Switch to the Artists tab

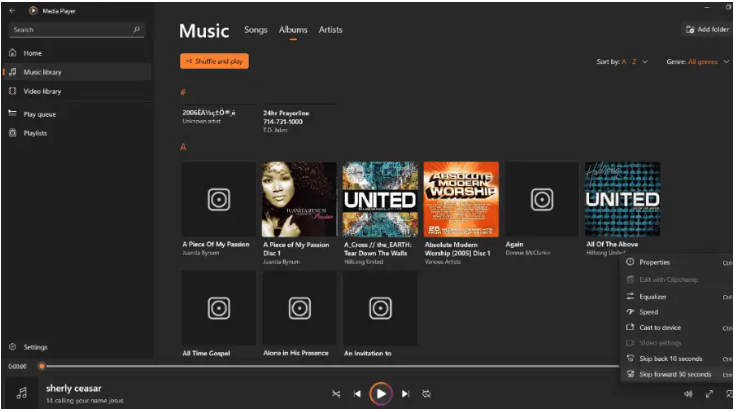point(330,30)
